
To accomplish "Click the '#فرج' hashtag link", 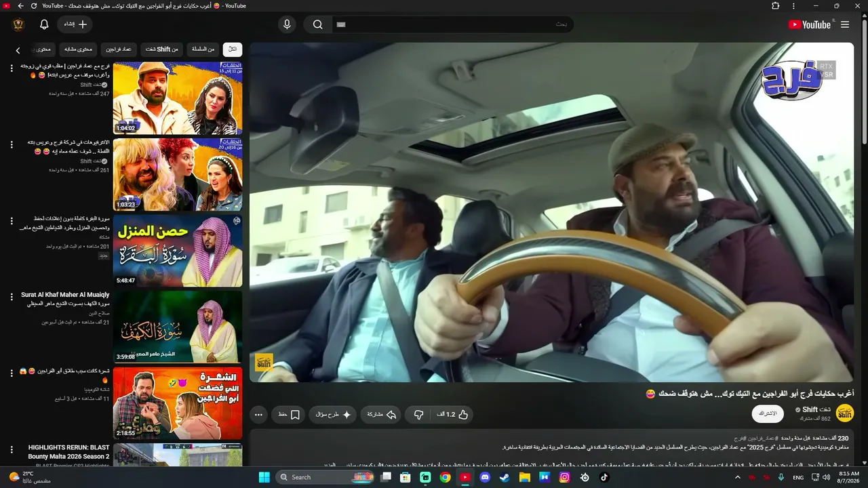I will coord(740,439).
